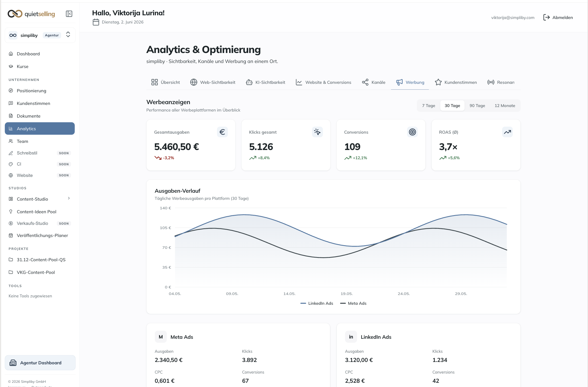Open Positionierung in the sidebar

tap(40, 91)
